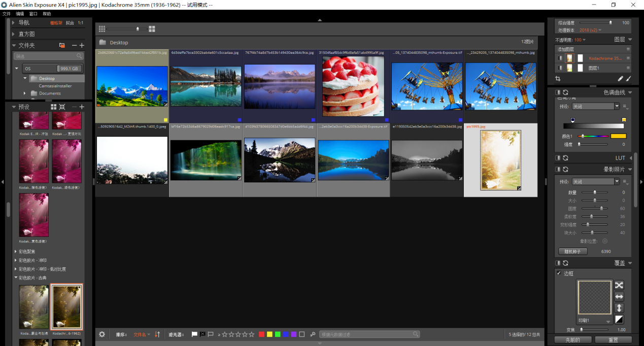
Task: Click the shuffle border icon in overlay panel
Action: [x=619, y=285]
